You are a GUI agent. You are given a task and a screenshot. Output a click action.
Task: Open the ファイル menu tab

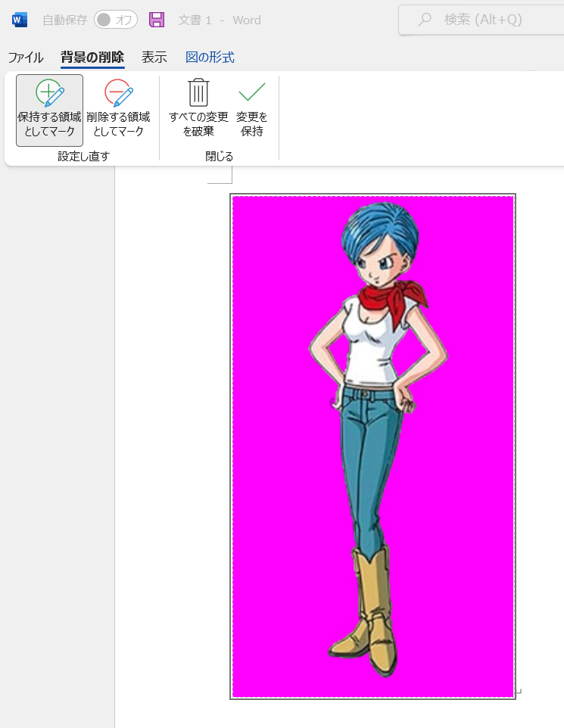[x=26, y=57]
